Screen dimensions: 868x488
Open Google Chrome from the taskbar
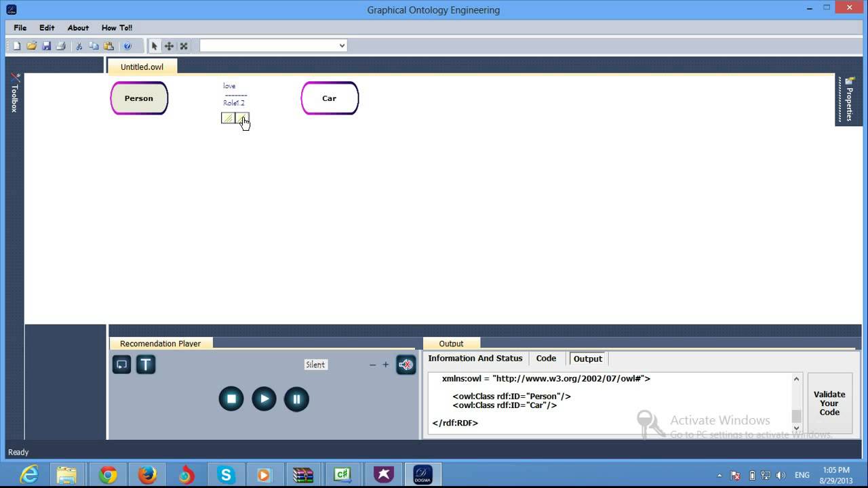point(108,474)
